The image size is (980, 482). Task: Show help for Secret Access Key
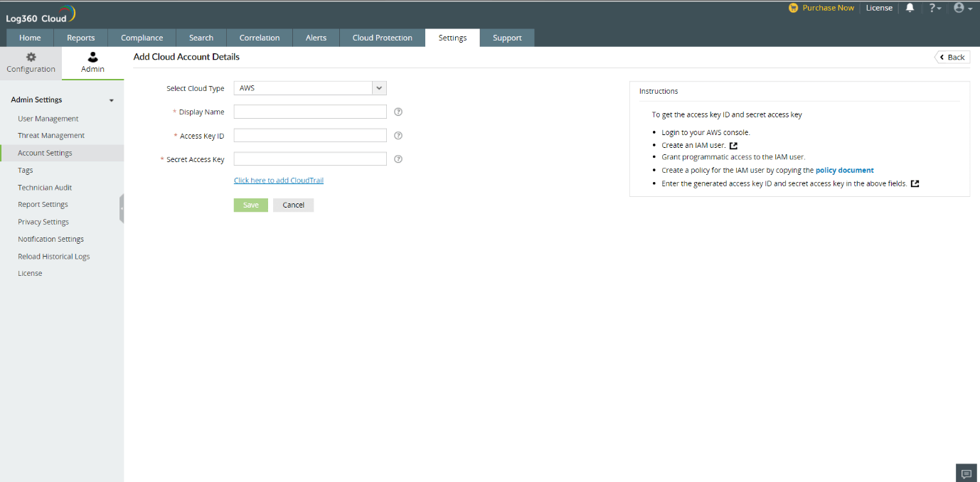[x=398, y=159]
